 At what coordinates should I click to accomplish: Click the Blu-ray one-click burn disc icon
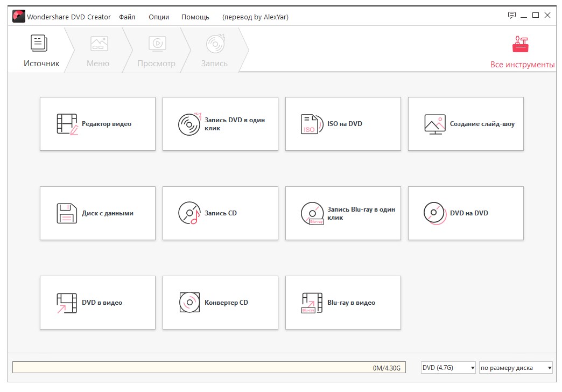point(312,213)
